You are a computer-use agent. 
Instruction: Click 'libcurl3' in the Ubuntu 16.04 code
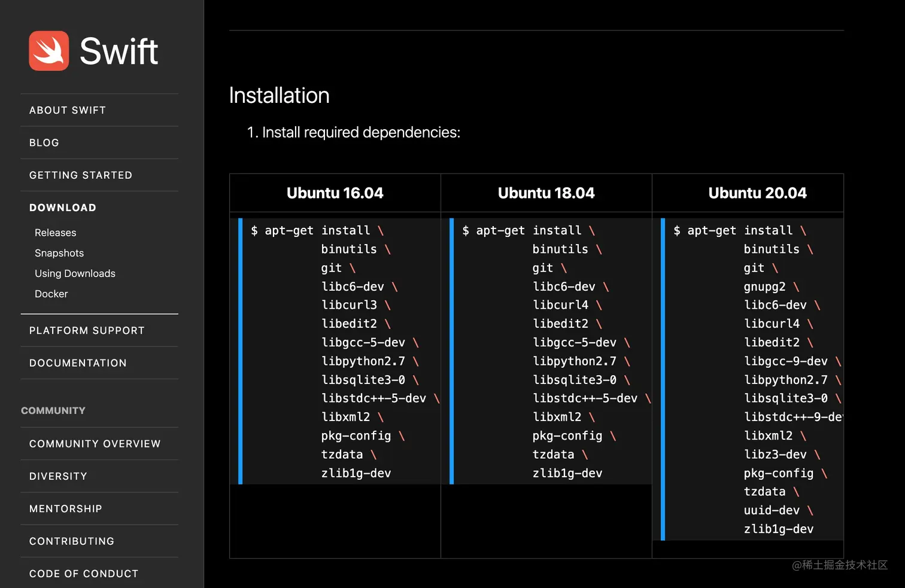(350, 305)
